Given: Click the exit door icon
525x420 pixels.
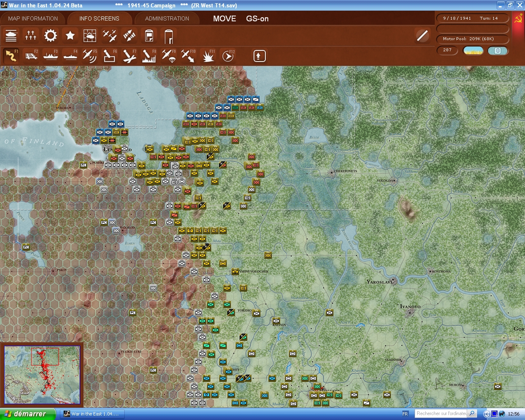Looking at the screenshot, I should coord(169,36).
